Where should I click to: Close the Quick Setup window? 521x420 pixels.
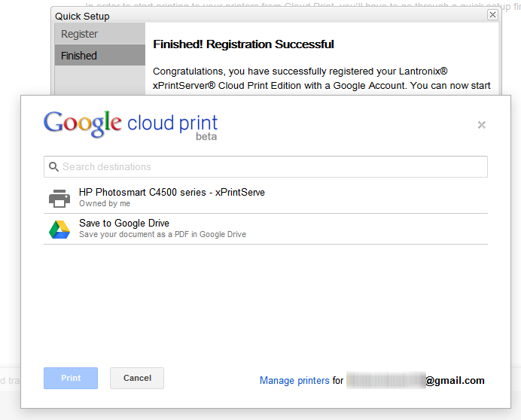pos(492,14)
